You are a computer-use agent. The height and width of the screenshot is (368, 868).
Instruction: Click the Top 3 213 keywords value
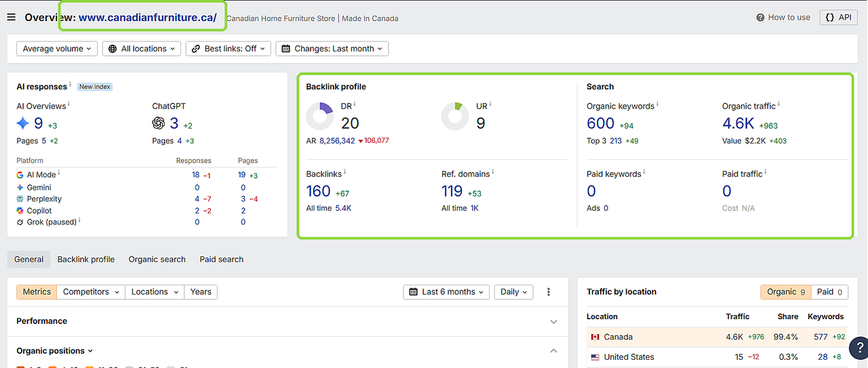616,141
